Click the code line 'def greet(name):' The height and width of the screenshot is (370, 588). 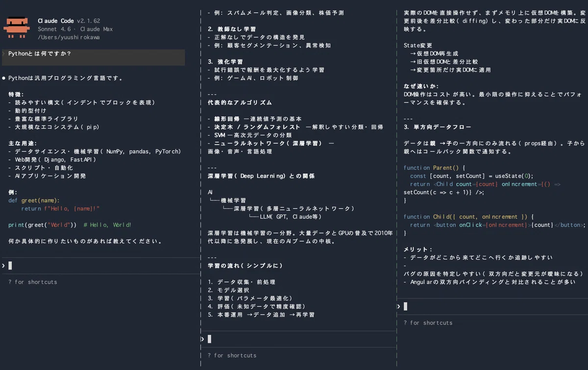click(x=34, y=201)
